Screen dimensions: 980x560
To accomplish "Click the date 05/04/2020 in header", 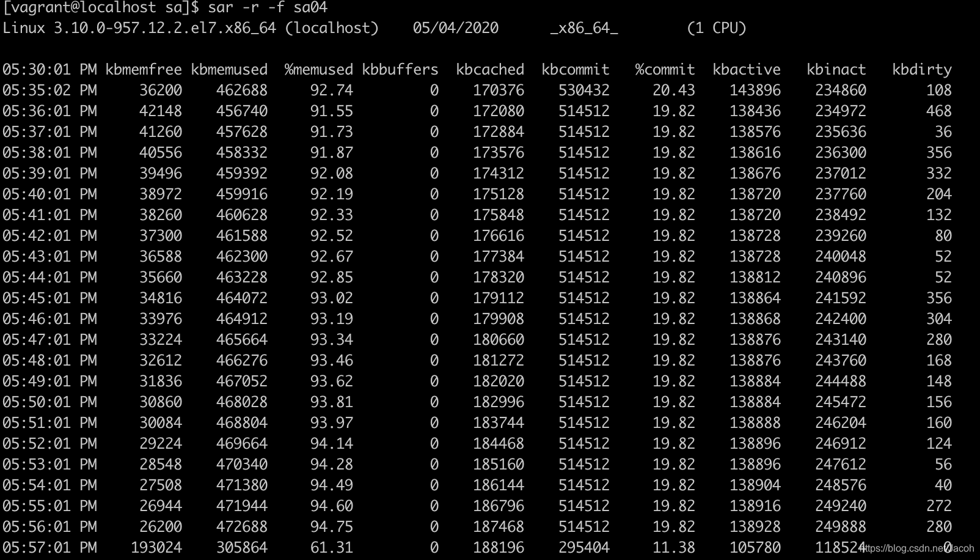I will pyautogui.click(x=456, y=28).
